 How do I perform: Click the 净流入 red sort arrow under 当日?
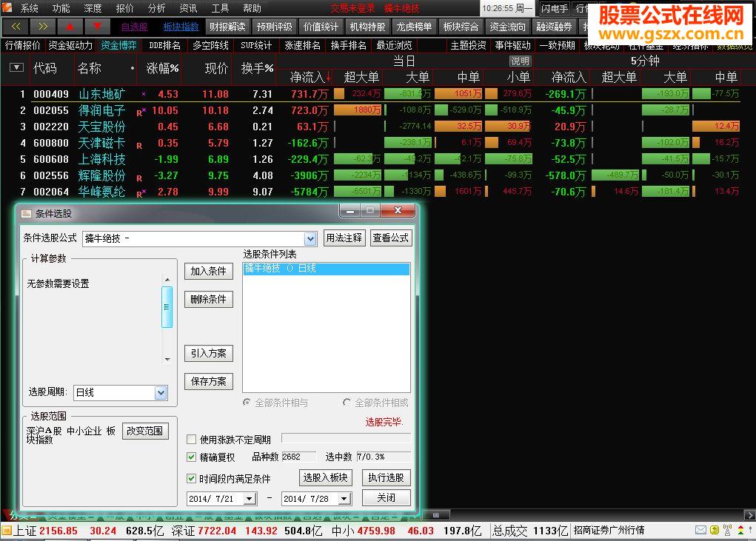[328, 77]
